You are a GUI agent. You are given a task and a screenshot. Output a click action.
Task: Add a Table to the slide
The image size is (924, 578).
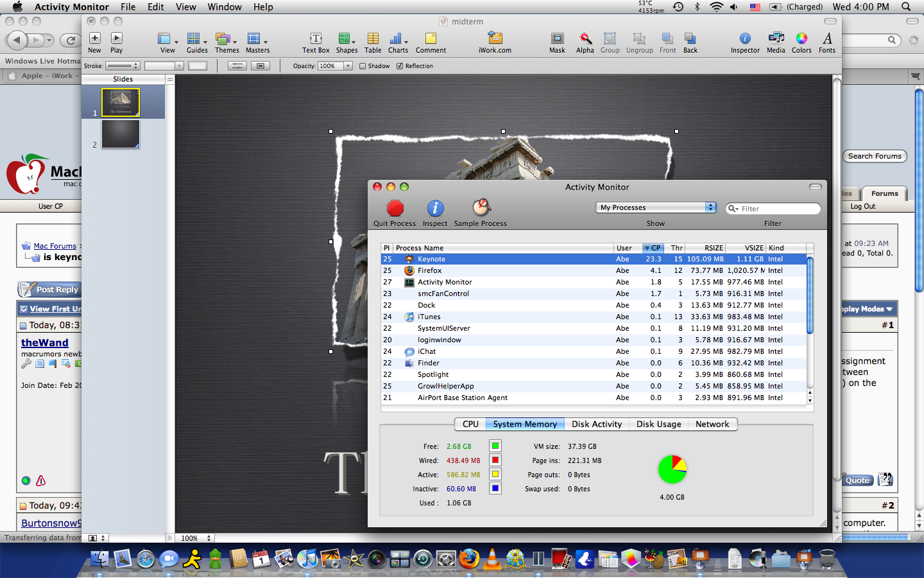[373, 39]
